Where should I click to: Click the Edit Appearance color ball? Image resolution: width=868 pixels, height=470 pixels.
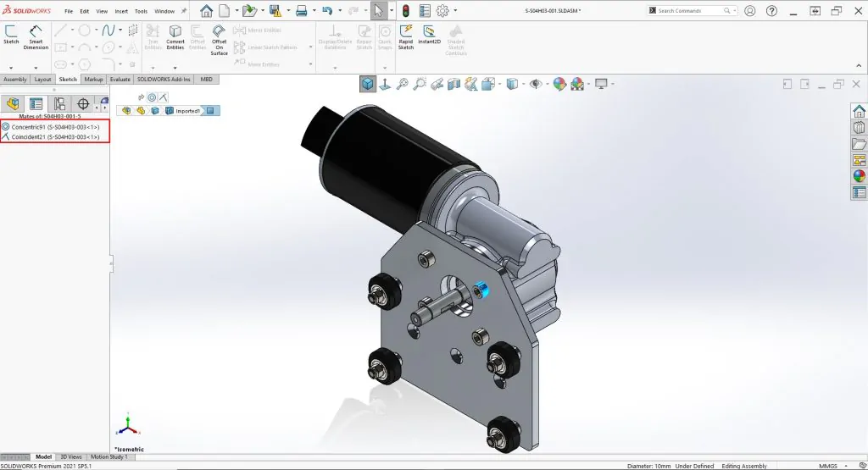pyautogui.click(x=559, y=84)
